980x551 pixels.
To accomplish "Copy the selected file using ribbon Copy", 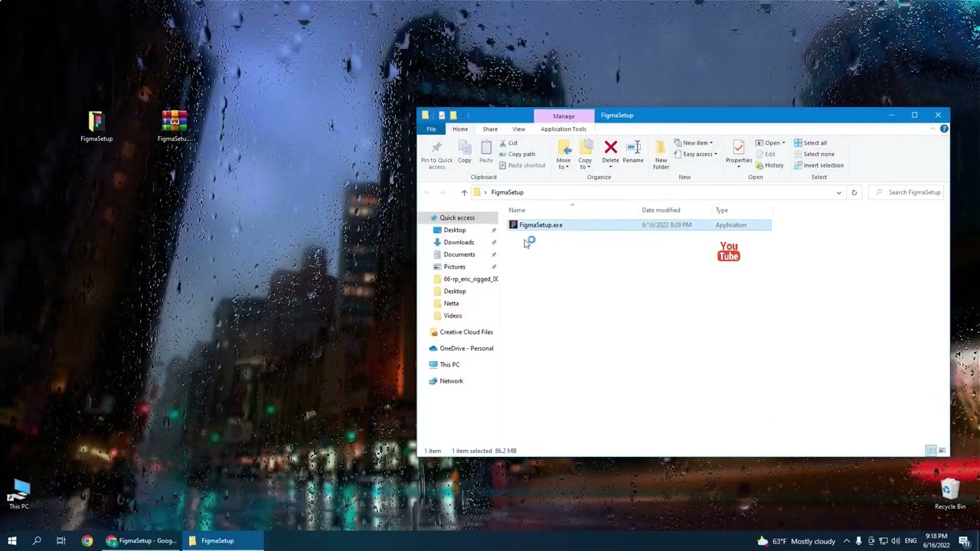I will (465, 152).
